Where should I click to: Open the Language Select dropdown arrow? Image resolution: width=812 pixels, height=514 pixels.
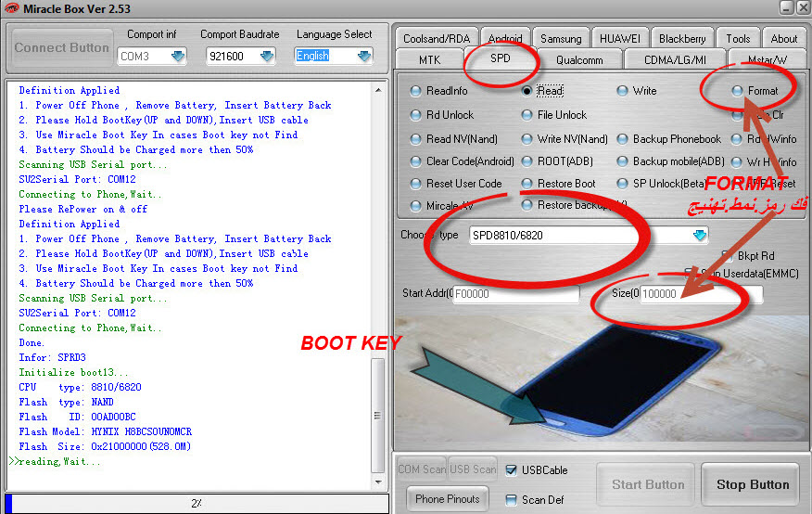pos(364,56)
